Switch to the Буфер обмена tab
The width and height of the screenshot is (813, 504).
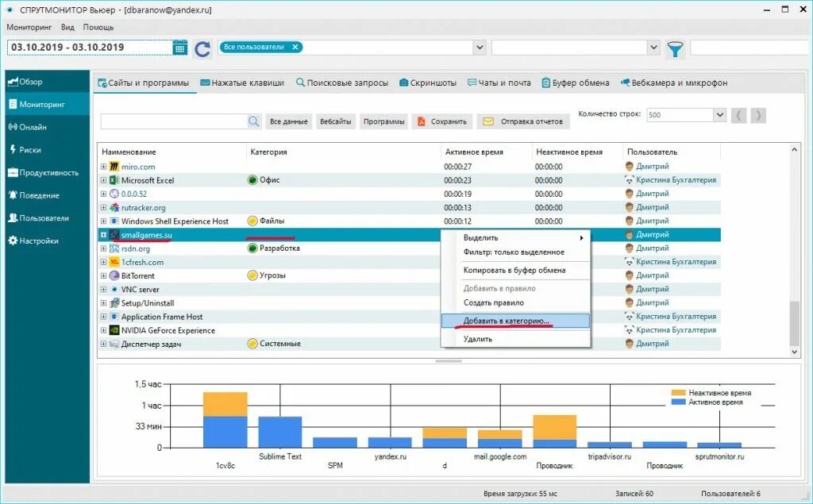click(x=576, y=83)
